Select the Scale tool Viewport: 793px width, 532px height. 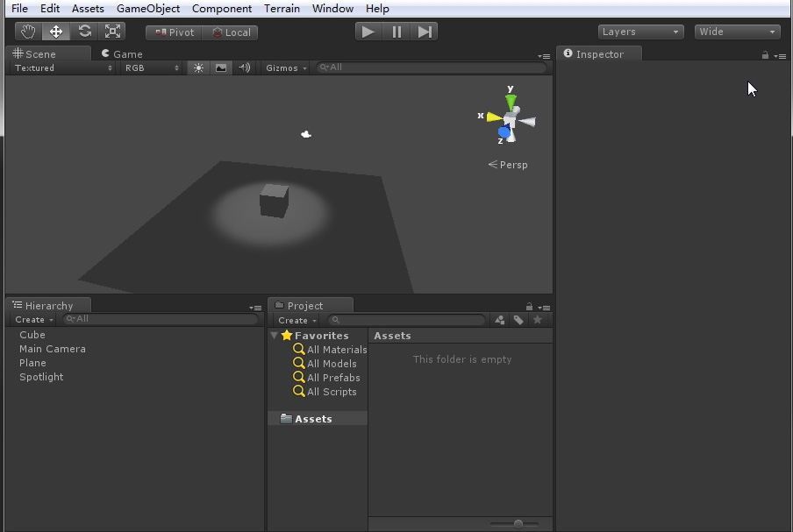click(x=113, y=32)
